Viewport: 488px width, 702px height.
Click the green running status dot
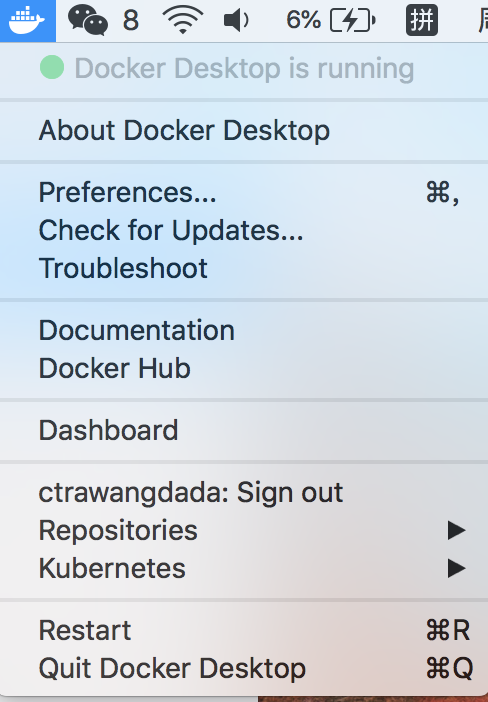click(x=52, y=68)
